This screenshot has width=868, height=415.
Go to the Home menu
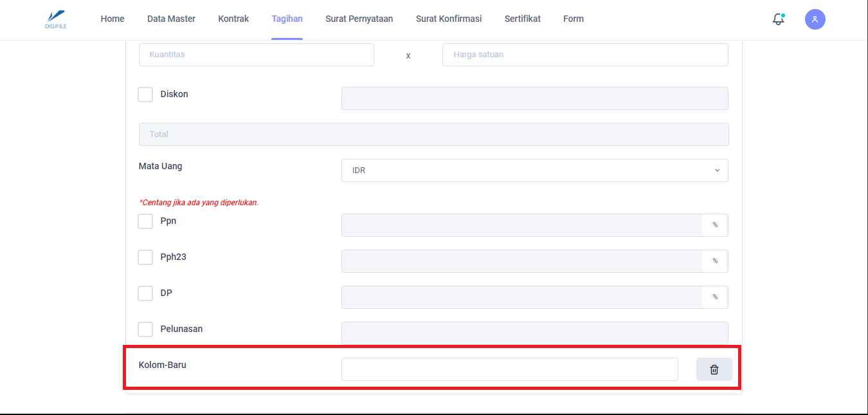(113, 19)
